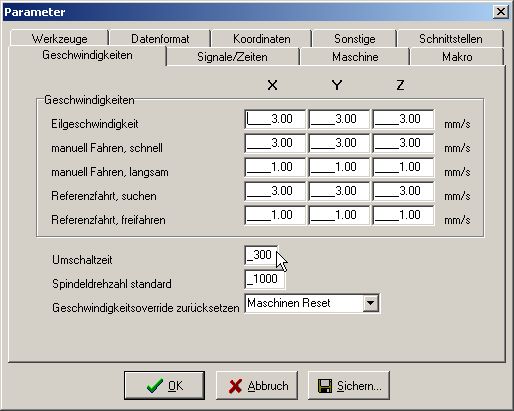Cancel with the Abbruch button
The height and width of the screenshot is (411, 514).
257,386
